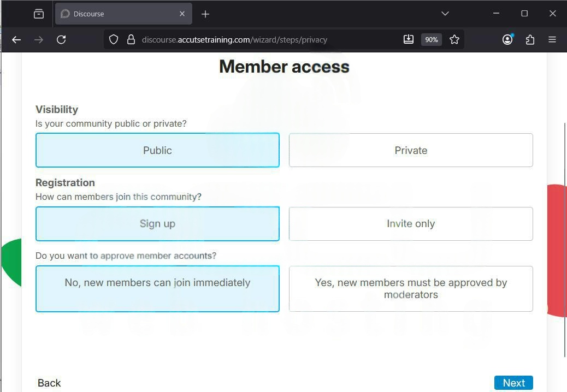Select 'Yes, new members must be approved by moderators'

coord(411,288)
